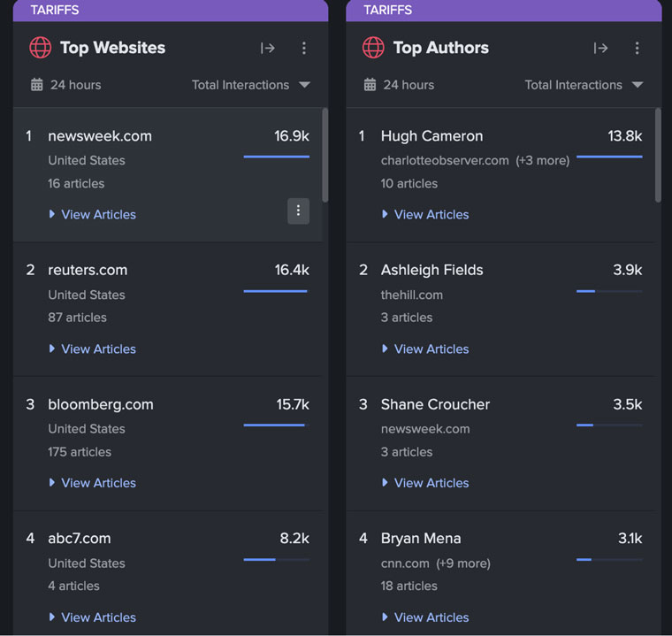Click the 4 articles count under abc7.com
Screen dimensions: 672x636
click(73, 586)
